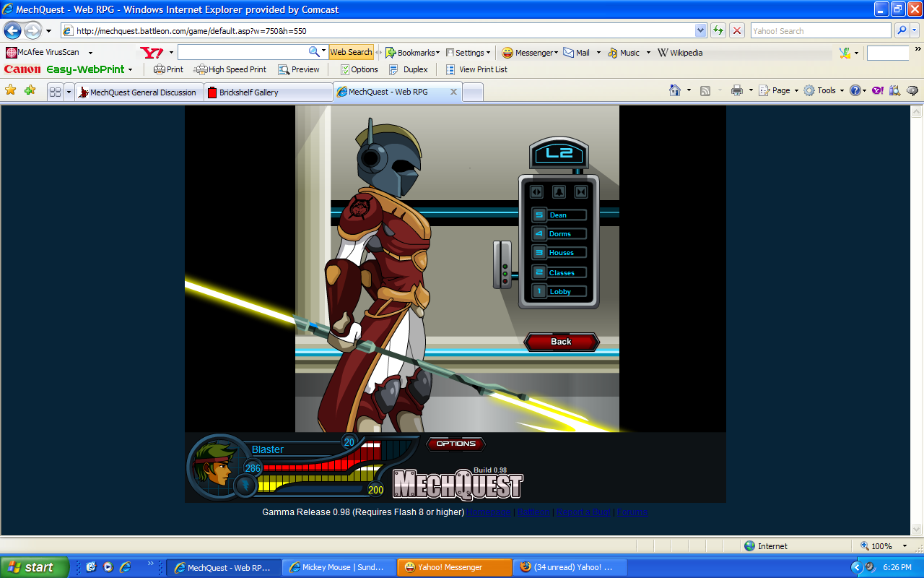Open a new blank tab
924x578 pixels.
472,92
